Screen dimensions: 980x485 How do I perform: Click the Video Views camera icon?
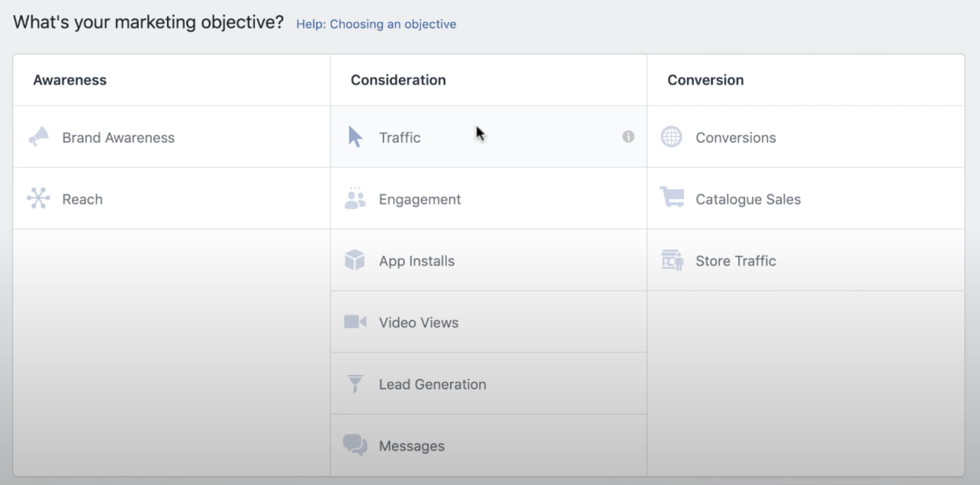pyautogui.click(x=355, y=322)
